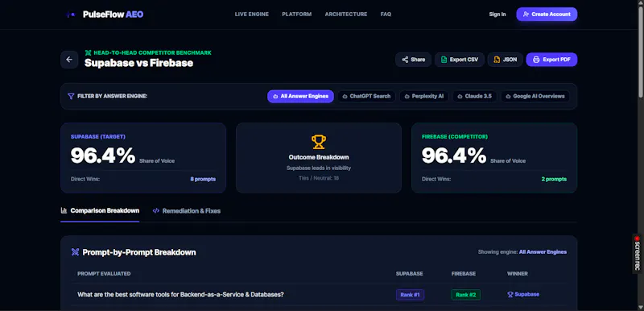Click the 'SUPABASE (TARGET)' card label

98,137
